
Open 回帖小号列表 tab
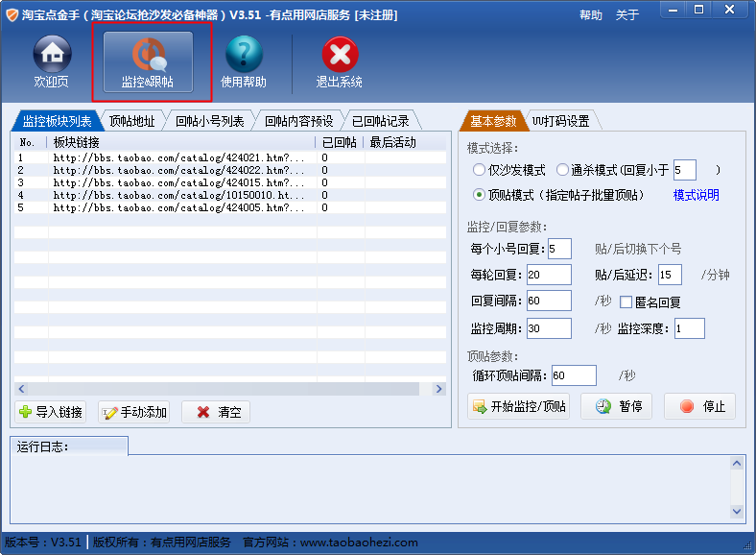(x=210, y=121)
